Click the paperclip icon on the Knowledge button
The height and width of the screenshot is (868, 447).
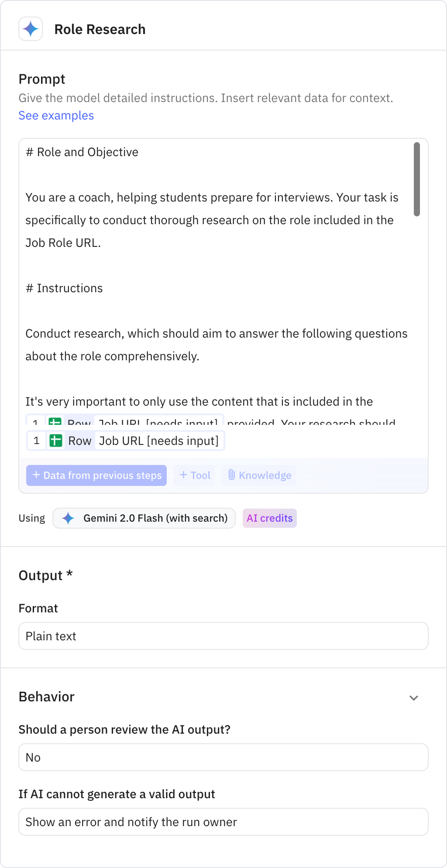[x=232, y=475]
